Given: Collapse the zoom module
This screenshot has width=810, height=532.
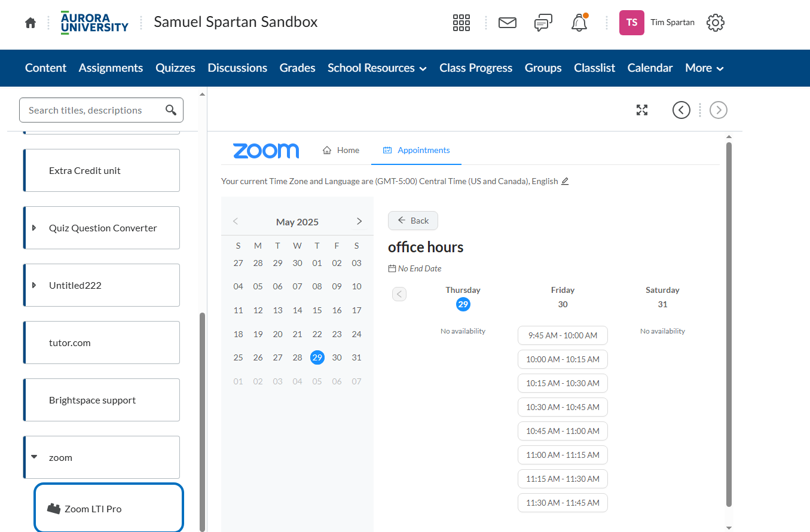Looking at the screenshot, I should (34, 457).
